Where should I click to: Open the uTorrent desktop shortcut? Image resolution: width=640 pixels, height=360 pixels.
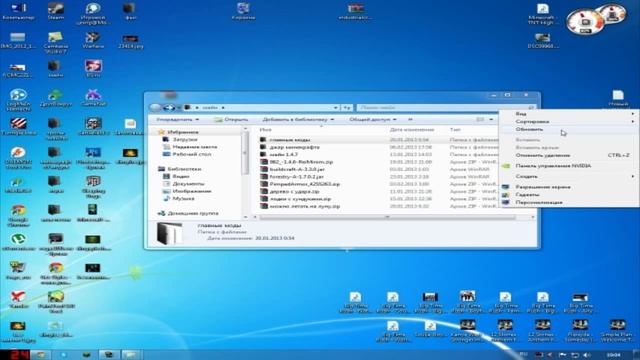pos(18,242)
